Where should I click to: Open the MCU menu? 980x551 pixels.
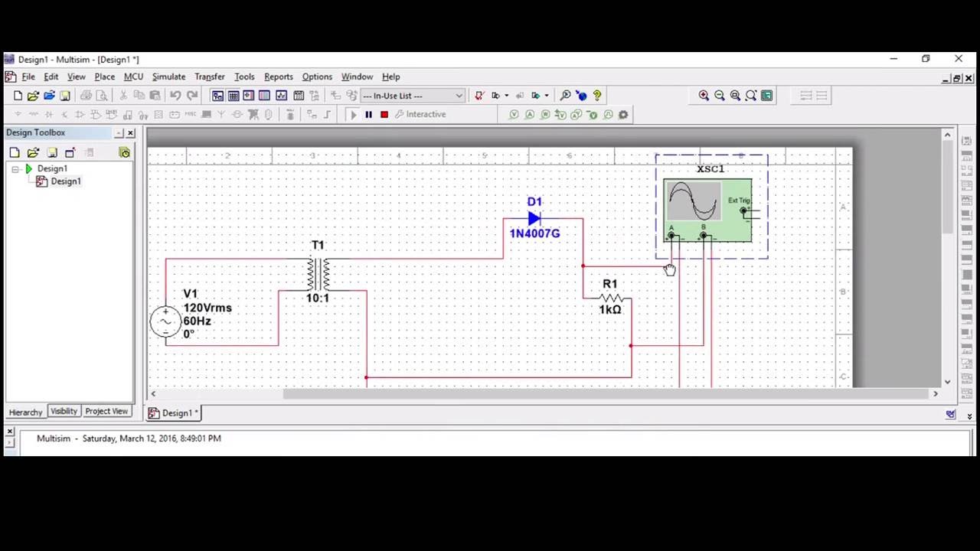[x=133, y=77]
